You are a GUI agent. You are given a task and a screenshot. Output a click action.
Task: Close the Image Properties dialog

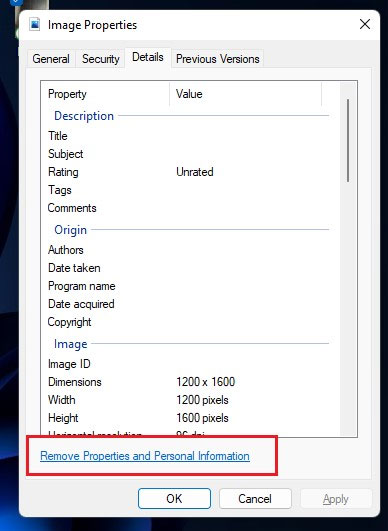coord(365,24)
